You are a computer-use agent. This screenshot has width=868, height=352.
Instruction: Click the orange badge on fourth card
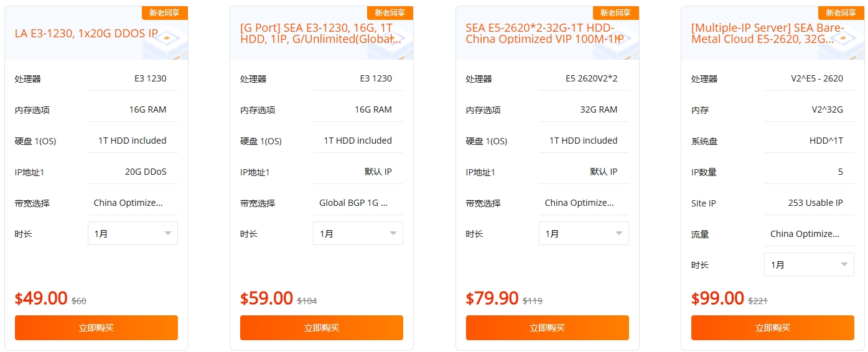pyautogui.click(x=841, y=12)
